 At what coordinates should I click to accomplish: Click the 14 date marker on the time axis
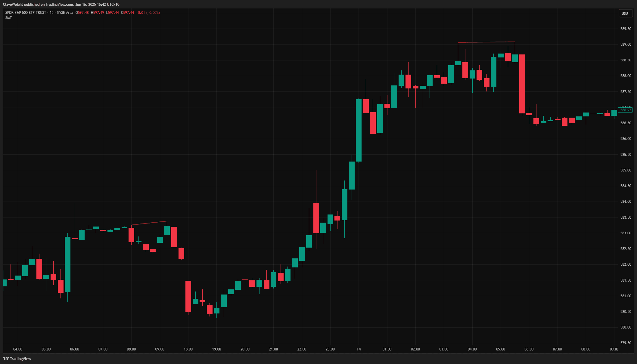click(359, 349)
